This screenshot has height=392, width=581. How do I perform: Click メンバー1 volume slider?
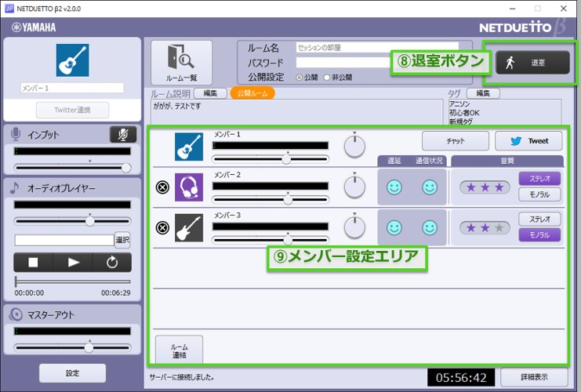click(x=271, y=159)
